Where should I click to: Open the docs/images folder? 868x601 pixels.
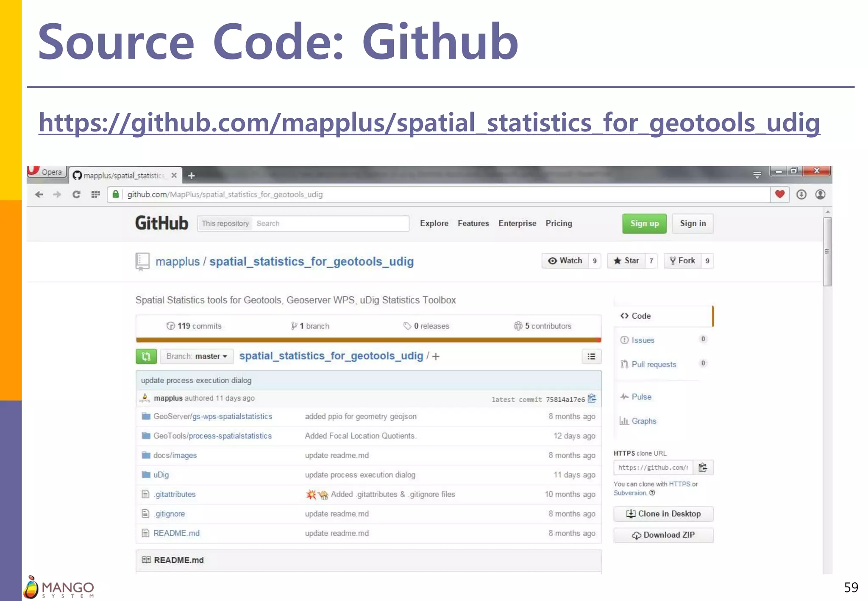click(x=175, y=455)
